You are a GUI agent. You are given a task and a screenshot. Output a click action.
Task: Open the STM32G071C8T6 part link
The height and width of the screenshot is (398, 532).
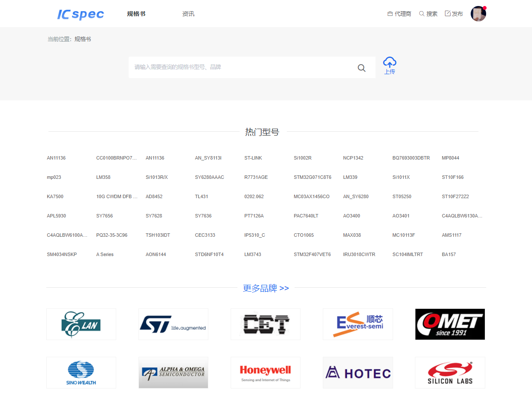[313, 177]
